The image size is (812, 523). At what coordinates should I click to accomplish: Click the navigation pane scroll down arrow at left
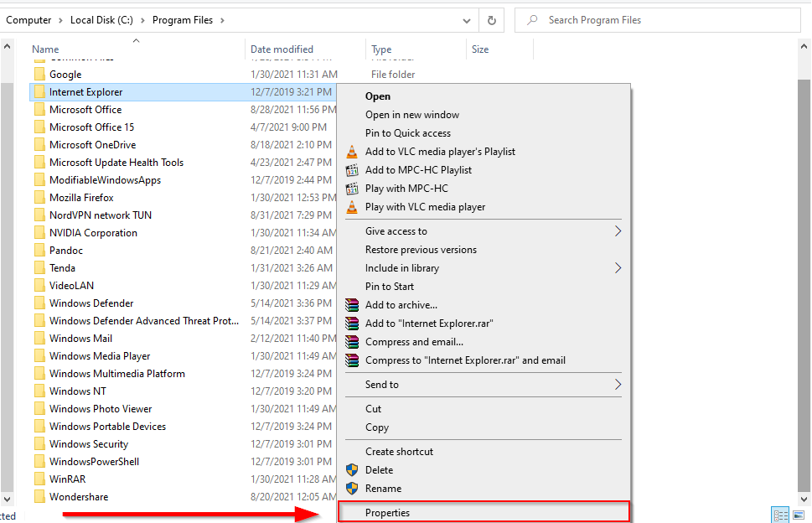click(7, 500)
